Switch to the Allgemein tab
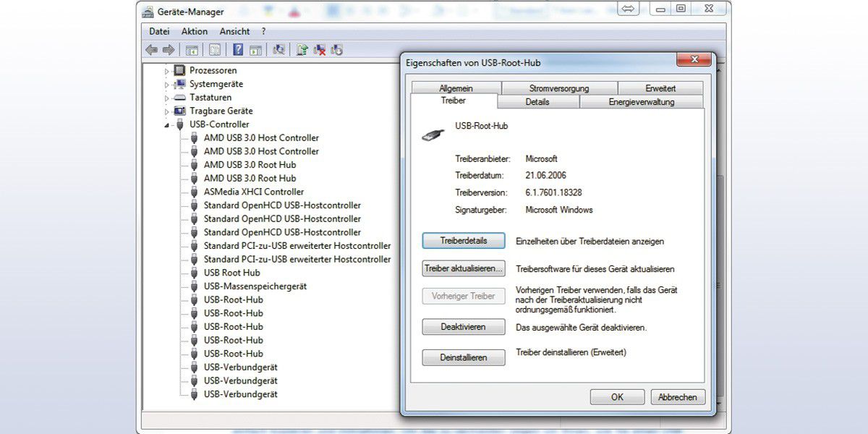This screenshot has height=434, width=868. click(x=456, y=88)
